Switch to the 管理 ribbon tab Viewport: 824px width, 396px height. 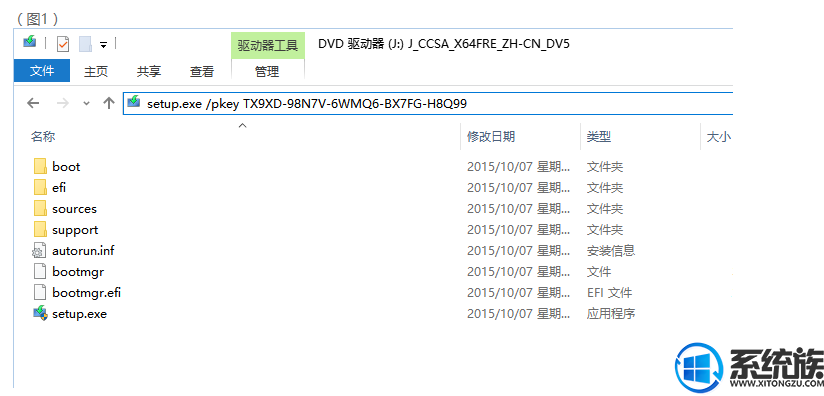[267, 71]
